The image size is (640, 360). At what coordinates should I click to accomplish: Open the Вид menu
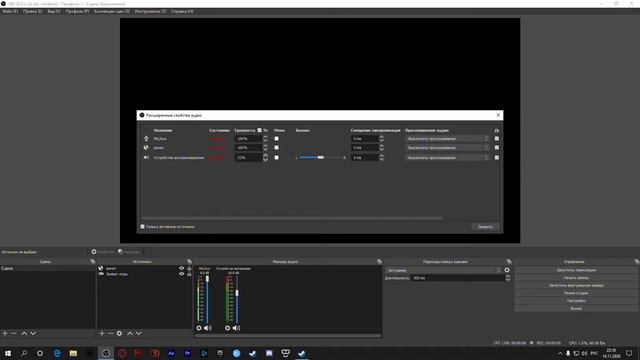coord(54,11)
